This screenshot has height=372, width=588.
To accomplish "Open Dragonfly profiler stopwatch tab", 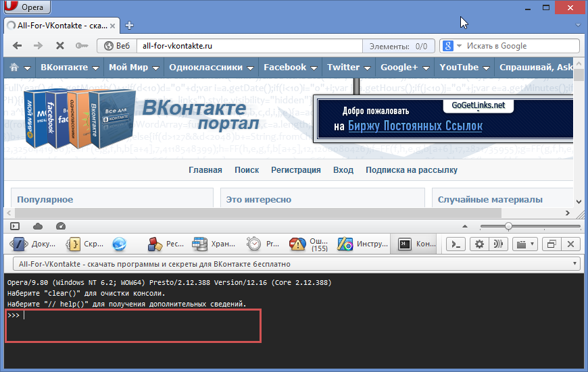I will [262, 244].
